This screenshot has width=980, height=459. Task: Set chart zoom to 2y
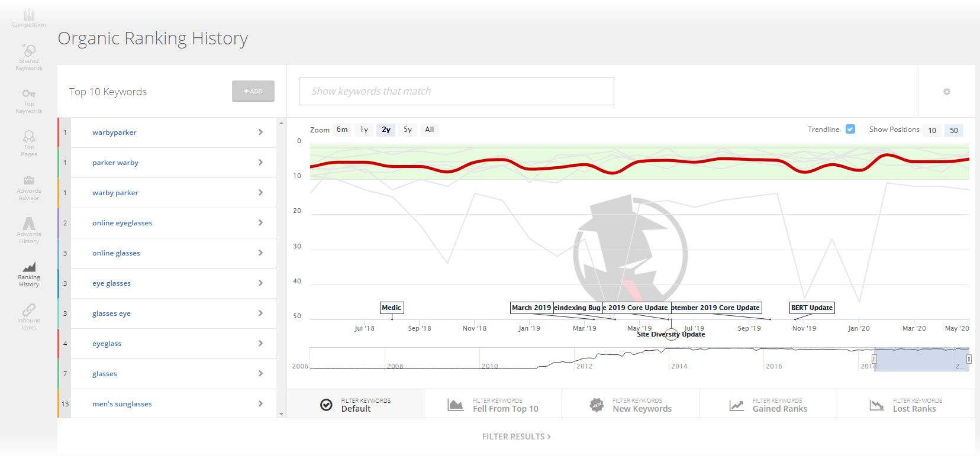click(x=386, y=130)
